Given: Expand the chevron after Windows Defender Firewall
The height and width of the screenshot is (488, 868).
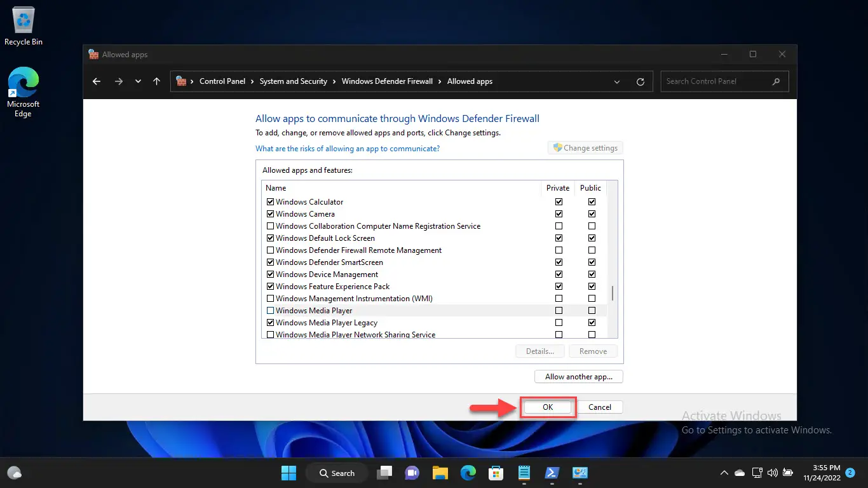Looking at the screenshot, I should coord(440,81).
